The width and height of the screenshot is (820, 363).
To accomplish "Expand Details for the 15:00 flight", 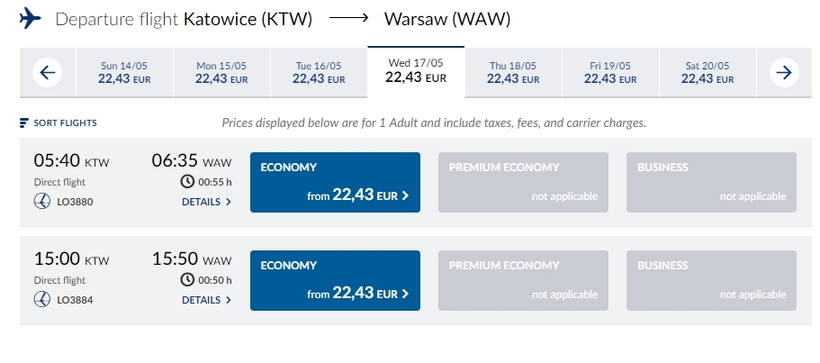I will pos(207,300).
